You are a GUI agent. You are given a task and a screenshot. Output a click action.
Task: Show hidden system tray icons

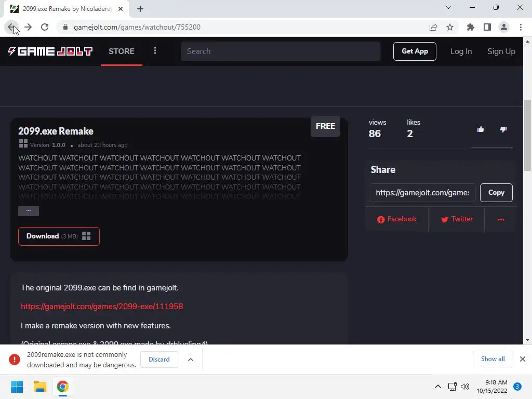tap(438, 387)
